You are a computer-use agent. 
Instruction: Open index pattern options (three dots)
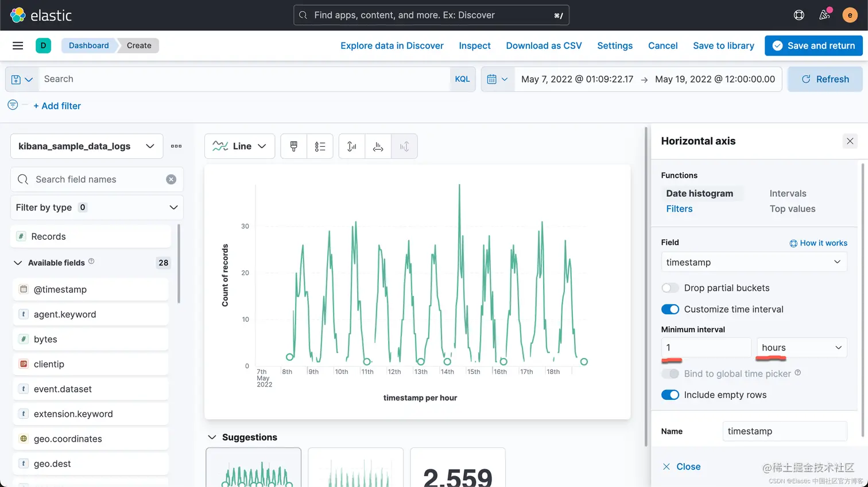coord(176,146)
